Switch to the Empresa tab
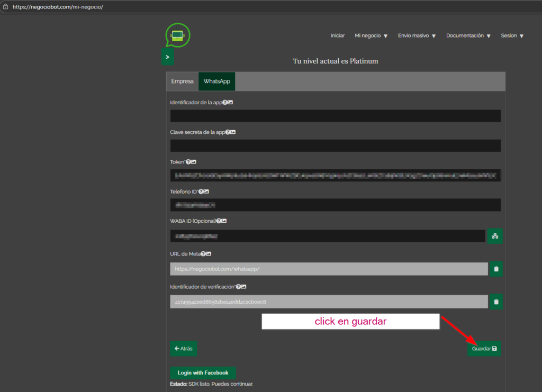 pyautogui.click(x=182, y=81)
